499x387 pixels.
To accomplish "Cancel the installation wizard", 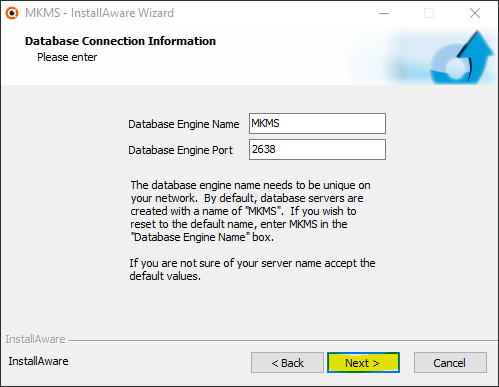I will pos(450,362).
